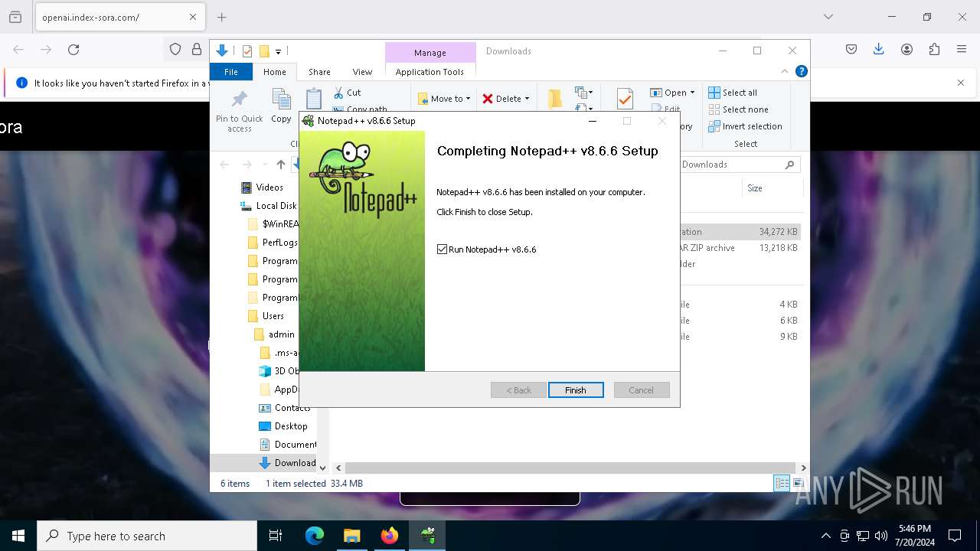
Task: Click Cut in Explorer ribbon
Action: pyautogui.click(x=347, y=93)
